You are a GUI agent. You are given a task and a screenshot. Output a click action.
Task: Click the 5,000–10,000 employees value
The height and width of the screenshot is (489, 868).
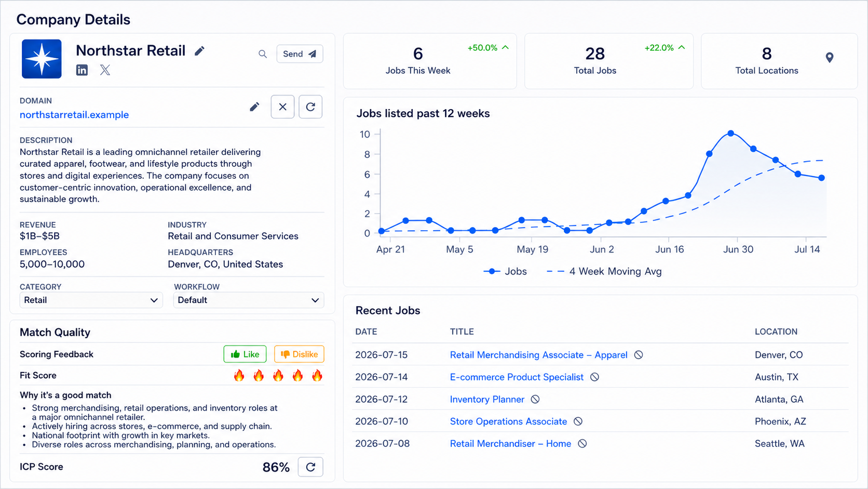pos(52,265)
